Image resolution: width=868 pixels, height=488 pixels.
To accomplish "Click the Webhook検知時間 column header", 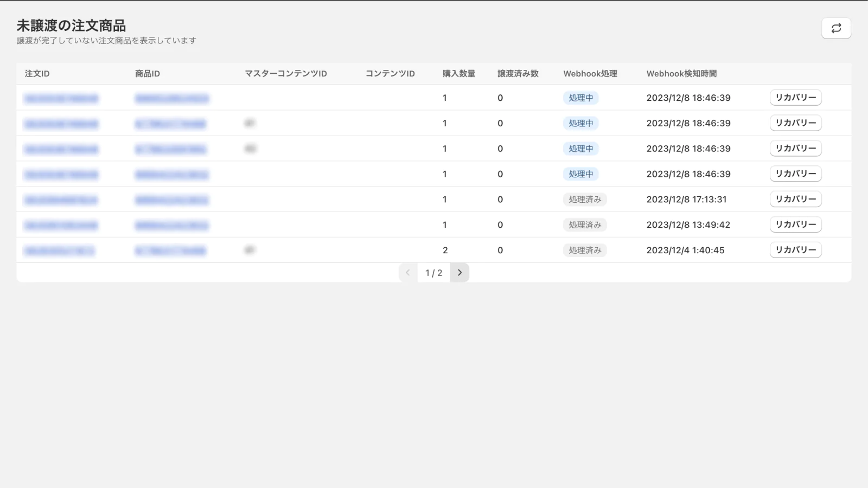I will click(x=681, y=74).
